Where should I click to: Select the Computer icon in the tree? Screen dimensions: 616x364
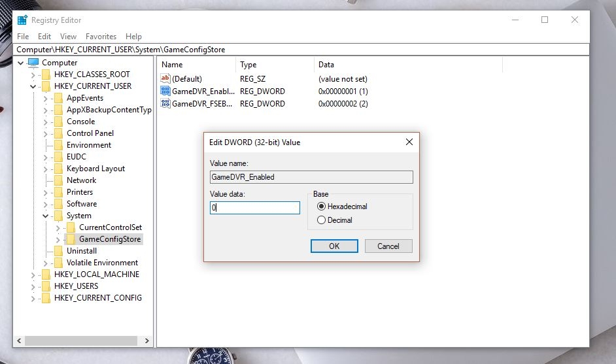click(x=33, y=63)
